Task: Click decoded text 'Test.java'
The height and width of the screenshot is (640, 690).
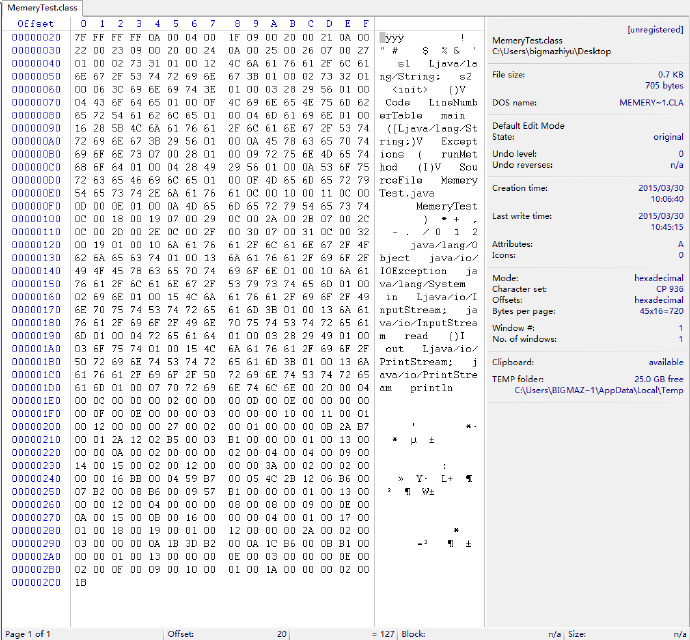Action: (x=407, y=193)
